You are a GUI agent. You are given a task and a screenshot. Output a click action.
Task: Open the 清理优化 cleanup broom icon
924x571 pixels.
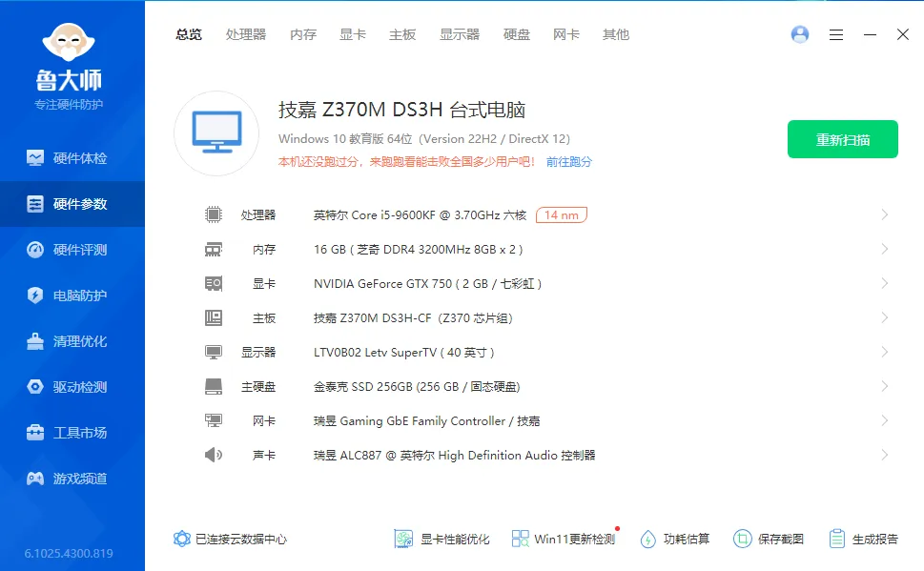[x=34, y=341]
